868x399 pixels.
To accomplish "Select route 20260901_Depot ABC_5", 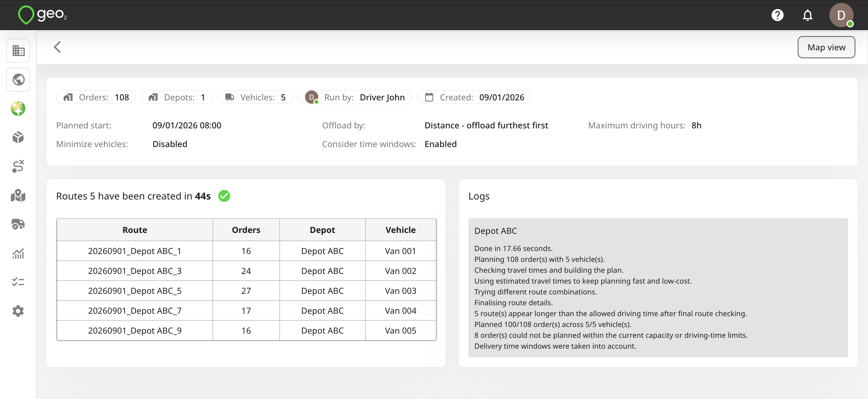I will tap(135, 291).
